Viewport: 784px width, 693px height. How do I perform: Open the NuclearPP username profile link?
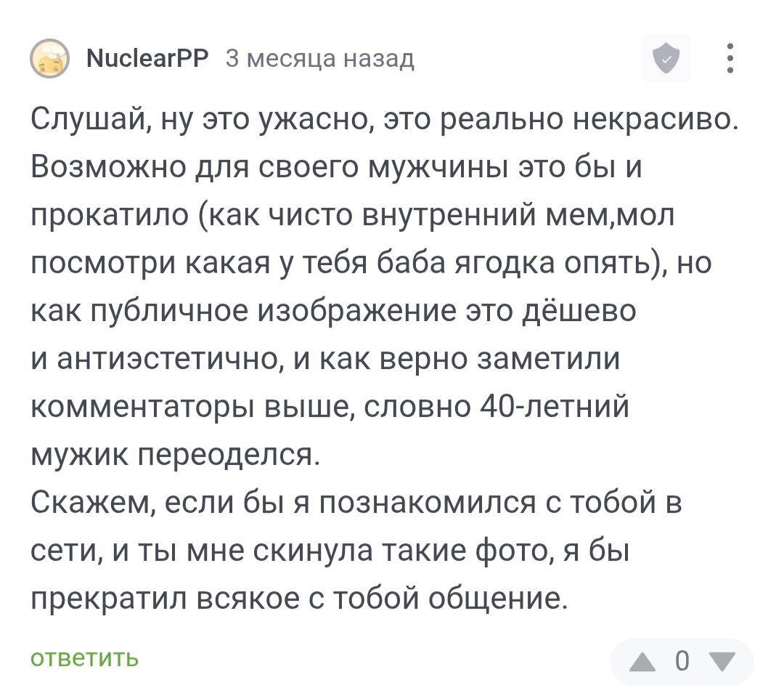(x=147, y=58)
